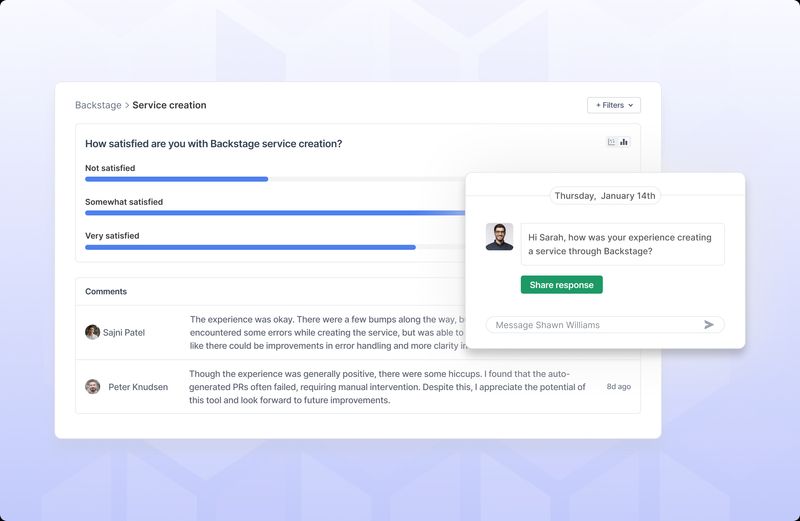Select the bar chart view icon

point(624,142)
